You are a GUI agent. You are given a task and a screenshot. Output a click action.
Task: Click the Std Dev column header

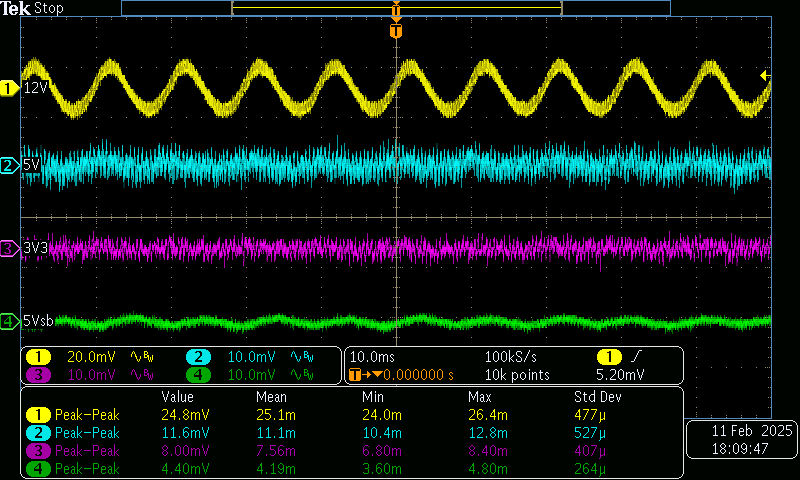(597, 397)
